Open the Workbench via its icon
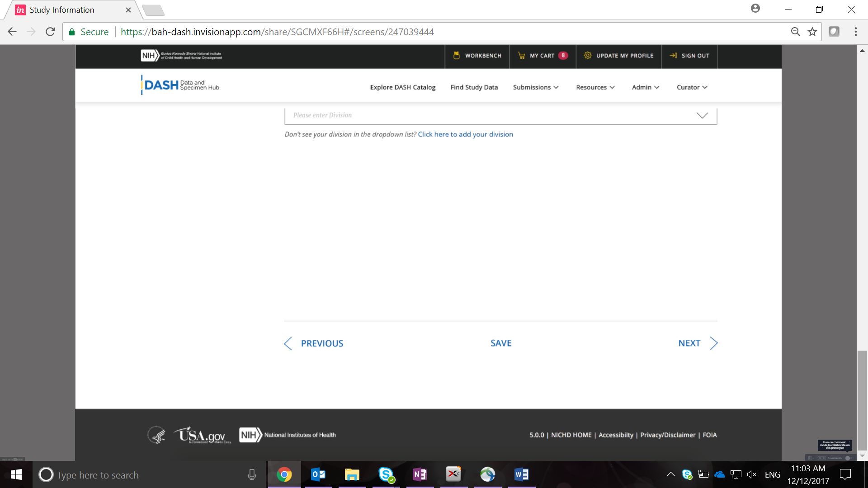Viewport: 868px width, 488px height. [457, 56]
